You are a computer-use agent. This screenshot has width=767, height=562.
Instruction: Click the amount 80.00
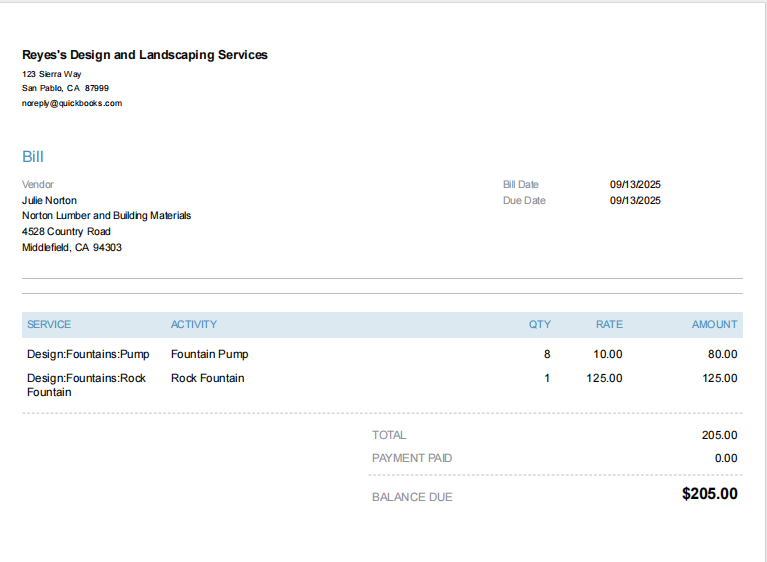[x=722, y=354]
